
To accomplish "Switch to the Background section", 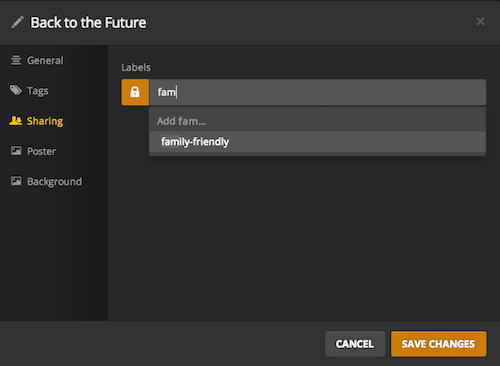I will pos(46,182).
